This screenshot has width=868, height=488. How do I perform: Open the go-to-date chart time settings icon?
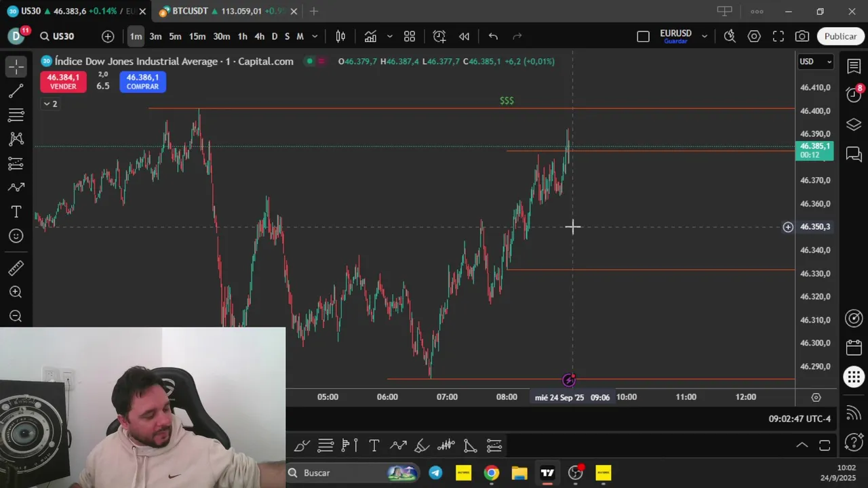pos(816,397)
